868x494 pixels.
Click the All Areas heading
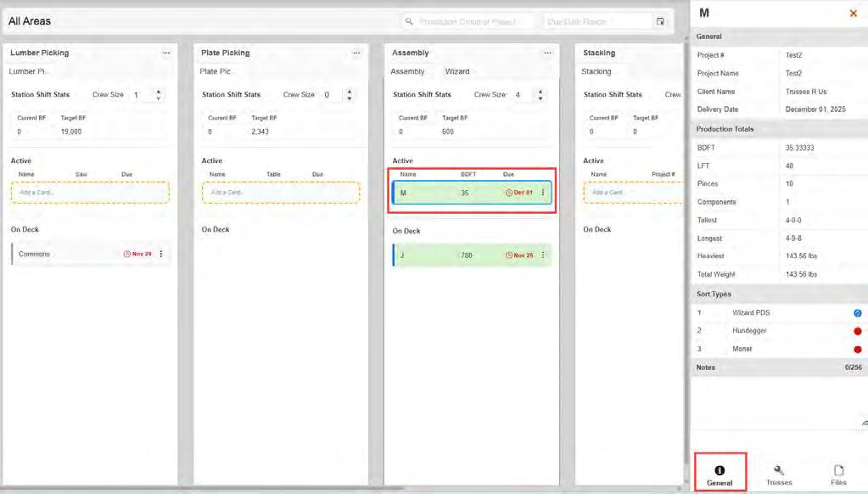pos(30,21)
